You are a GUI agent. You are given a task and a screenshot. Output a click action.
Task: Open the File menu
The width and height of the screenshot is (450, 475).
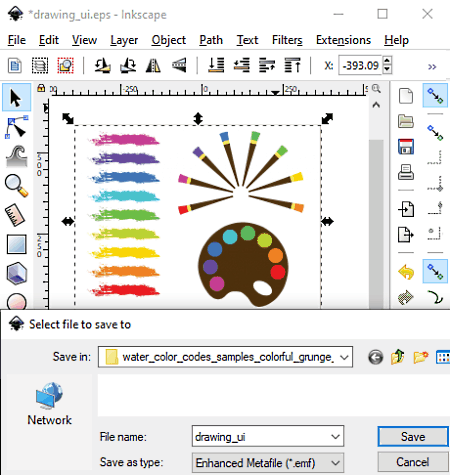[17, 40]
